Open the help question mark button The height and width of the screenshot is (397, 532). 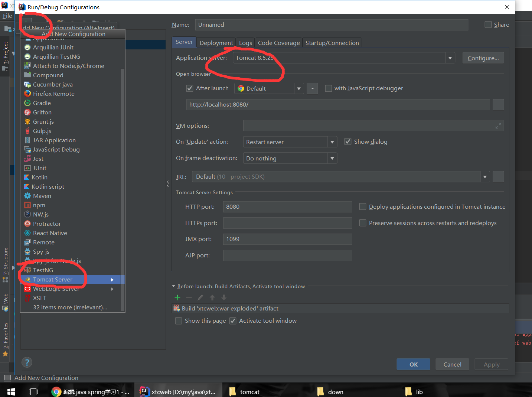point(27,362)
